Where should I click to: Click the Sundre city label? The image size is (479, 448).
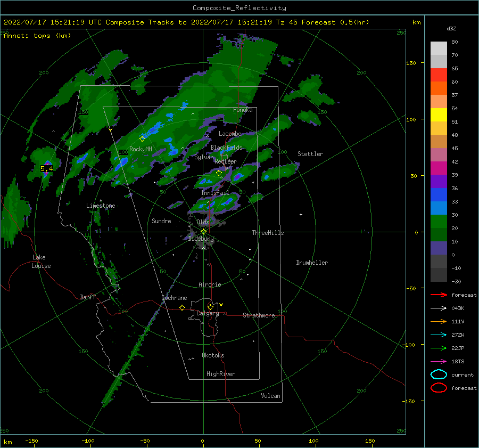pos(162,221)
